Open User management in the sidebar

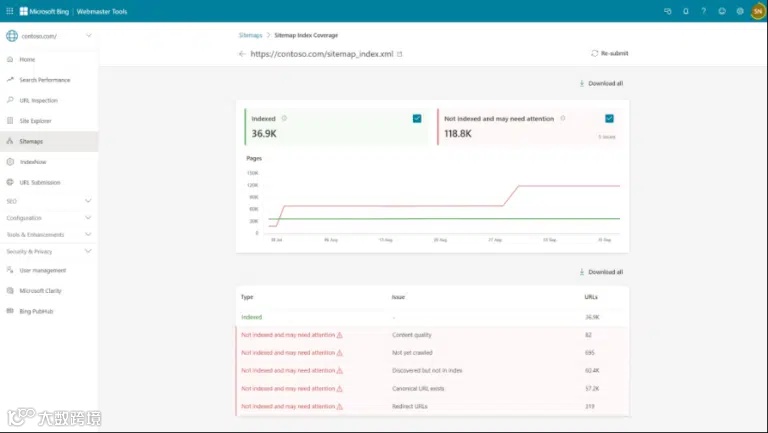(x=49, y=270)
